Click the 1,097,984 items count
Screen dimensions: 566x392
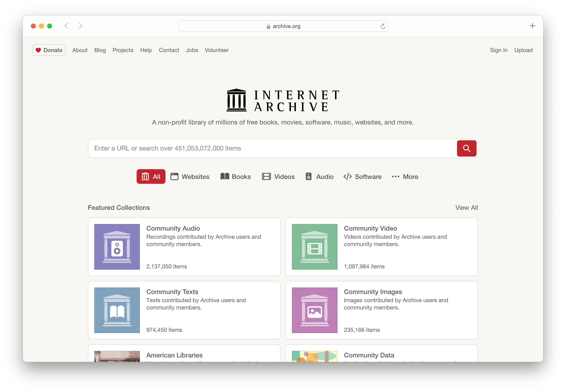(364, 267)
